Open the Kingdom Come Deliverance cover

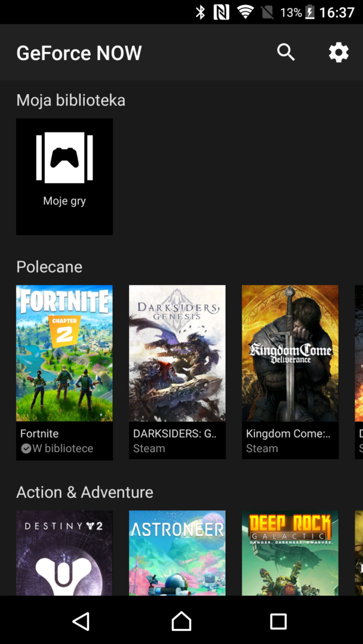[290, 353]
